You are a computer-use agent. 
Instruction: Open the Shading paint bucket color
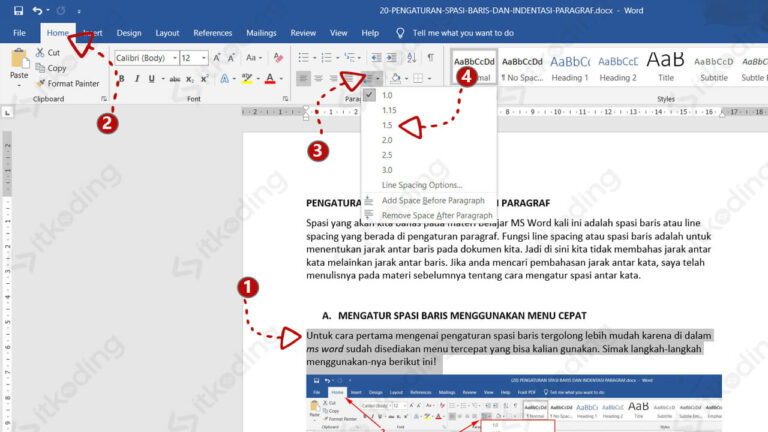395,78
